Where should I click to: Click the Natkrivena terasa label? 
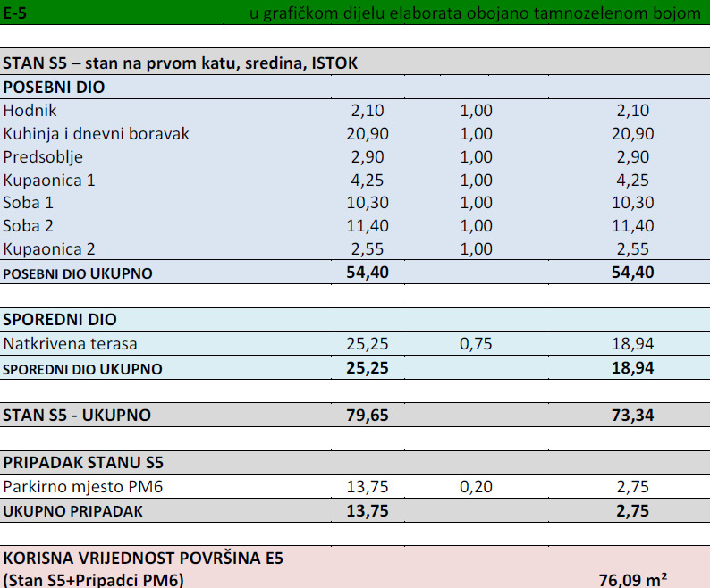click(70, 344)
